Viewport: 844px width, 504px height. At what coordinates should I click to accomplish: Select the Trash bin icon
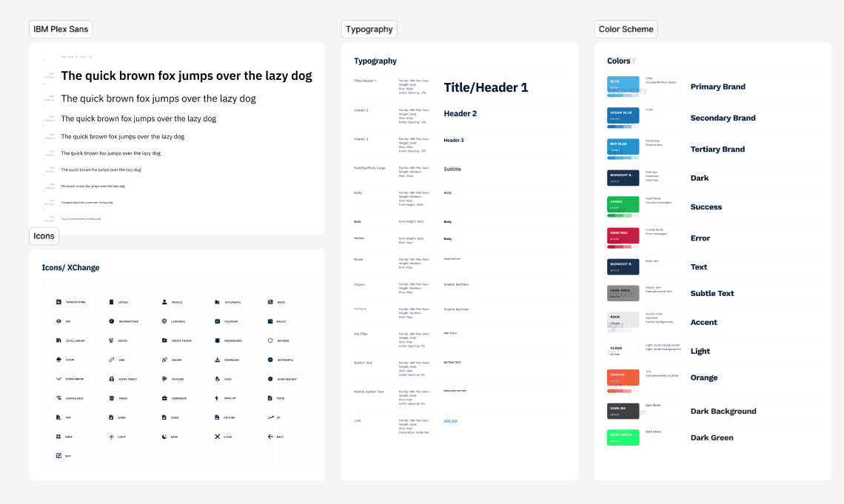click(x=111, y=398)
